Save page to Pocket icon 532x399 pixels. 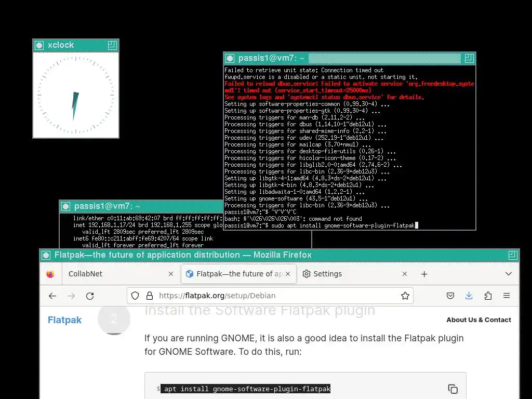(x=450, y=296)
